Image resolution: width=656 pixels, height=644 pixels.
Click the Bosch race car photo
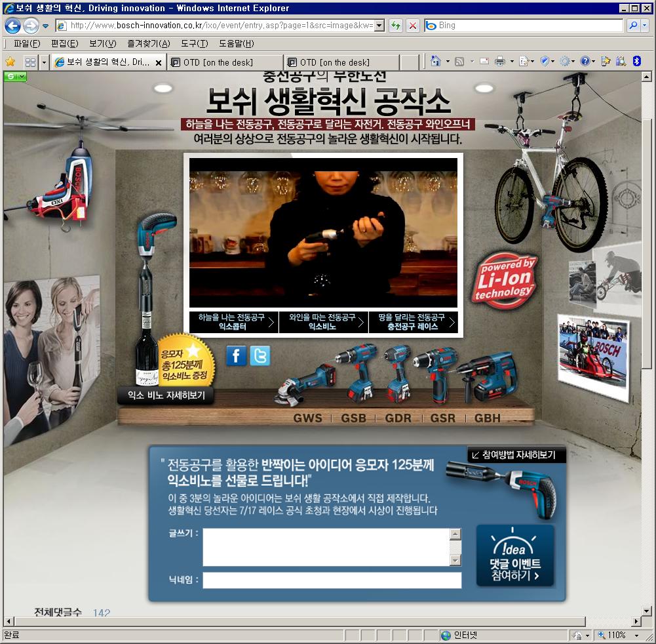(x=594, y=359)
